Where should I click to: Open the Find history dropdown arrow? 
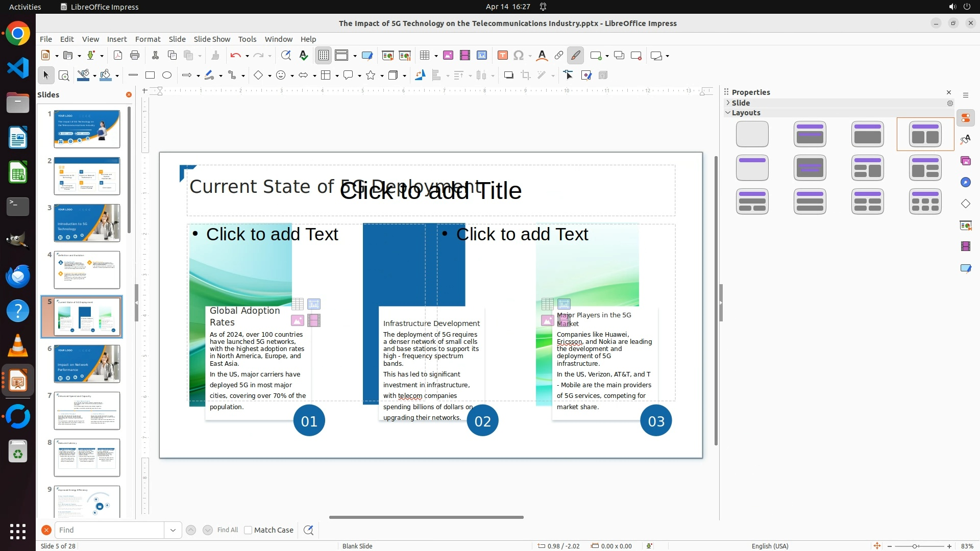click(173, 530)
